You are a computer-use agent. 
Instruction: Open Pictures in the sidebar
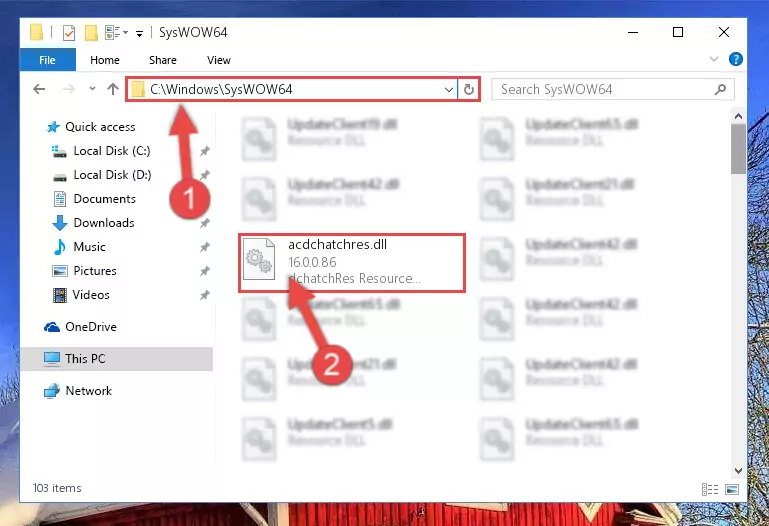point(95,271)
